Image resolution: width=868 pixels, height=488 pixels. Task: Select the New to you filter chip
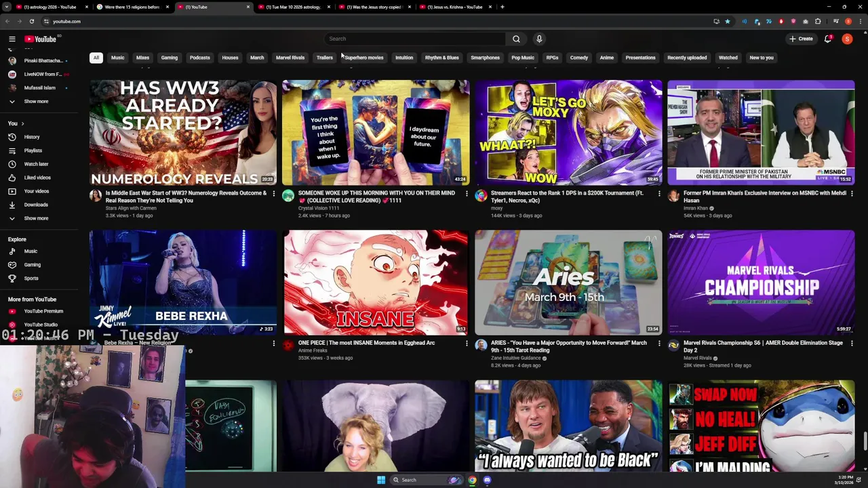pos(762,58)
